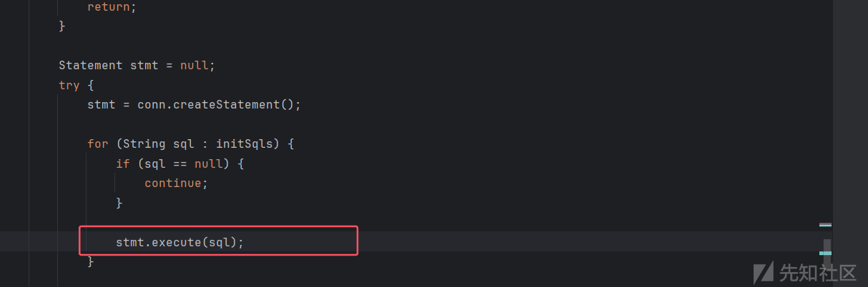
Task: Click the Statement type name
Action: tap(91, 65)
